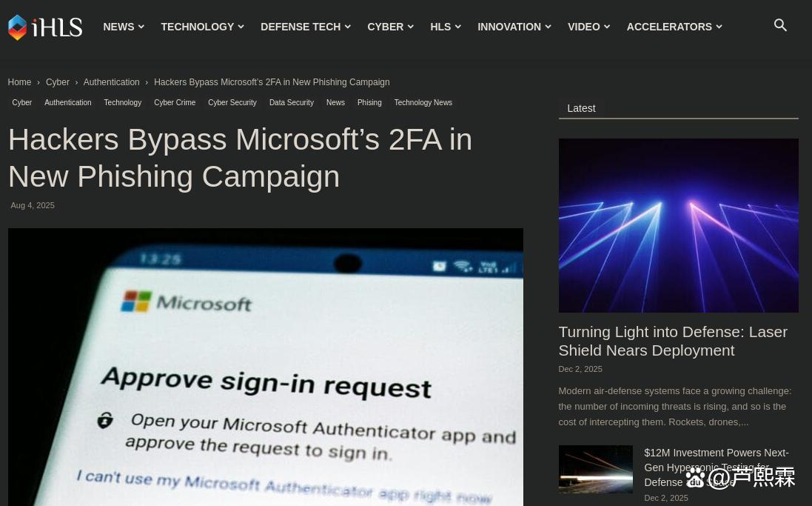Go to Home in the breadcrumb
Viewport: 812px width, 506px height.
click(x=19, y=82)
